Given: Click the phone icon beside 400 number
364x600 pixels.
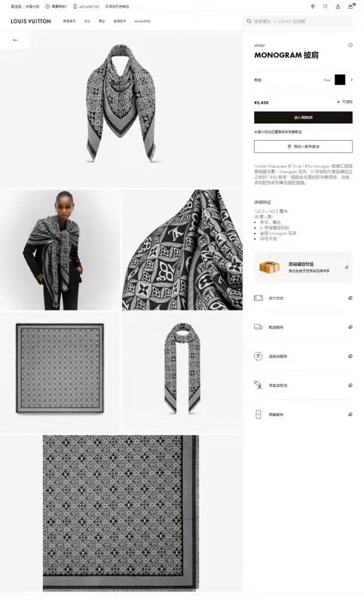Looking at the screenshot, I should point(75,7).
